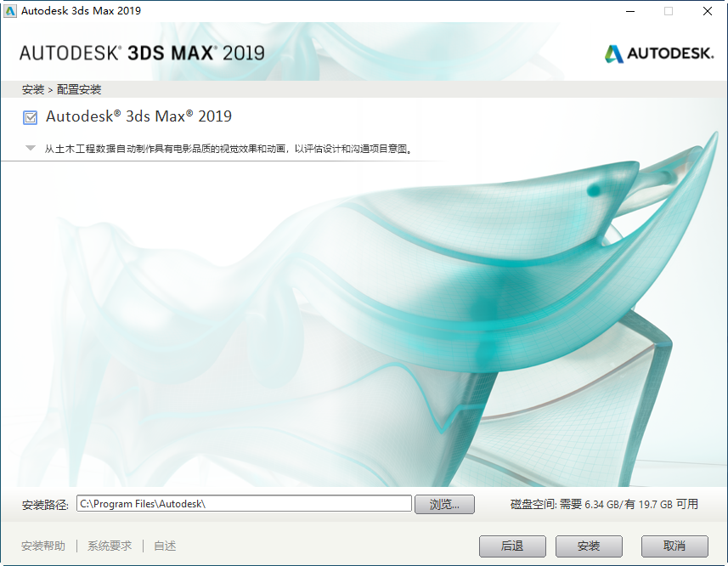Open the 自述 readme link
The width and height of the screenshot is (728, 566).
click(x=165, y=546)
